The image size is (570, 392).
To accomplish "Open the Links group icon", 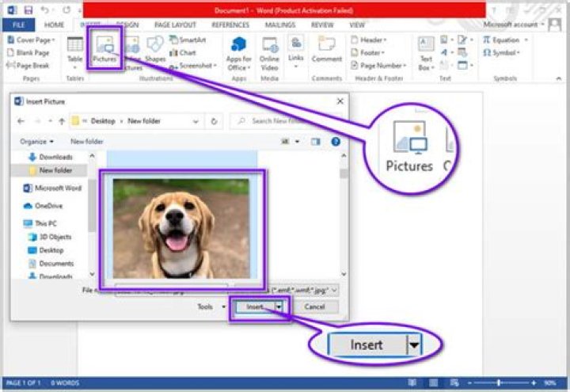I will 296,48.
